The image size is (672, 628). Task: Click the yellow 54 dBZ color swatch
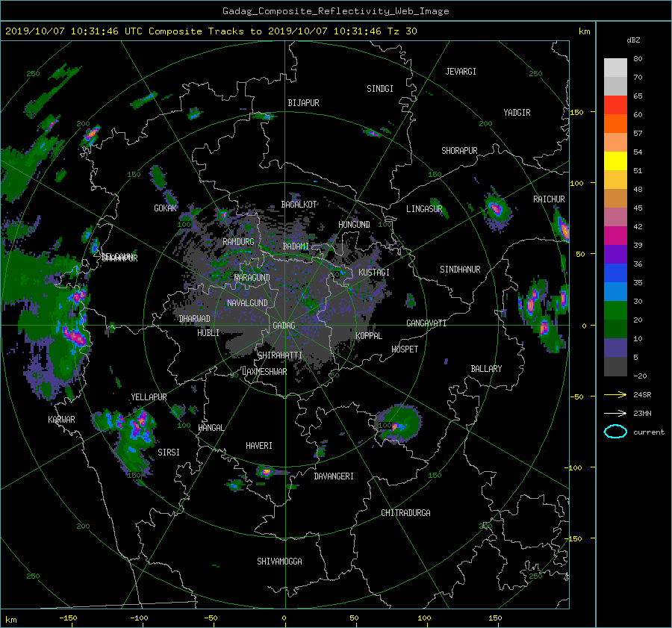pyautogui.click(x=615, y=161)
